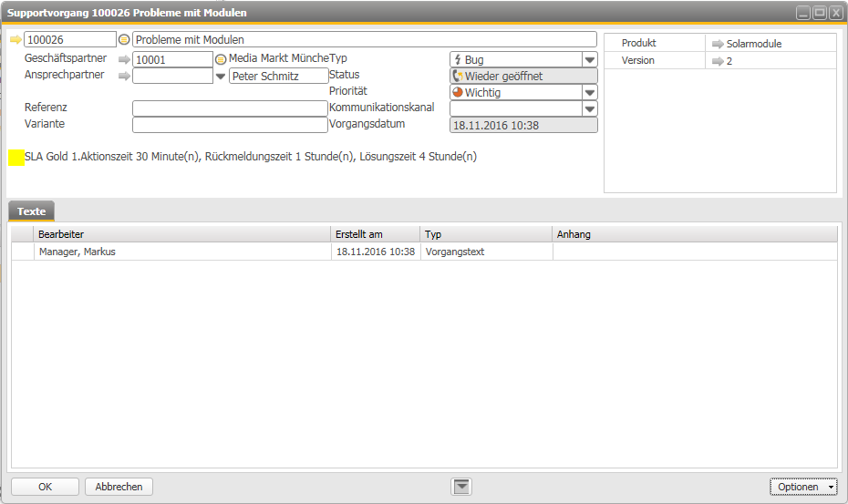Viewport: 848px width, 504px height.
Task: Click the Solarmodule product value
Action: point(754,44)
